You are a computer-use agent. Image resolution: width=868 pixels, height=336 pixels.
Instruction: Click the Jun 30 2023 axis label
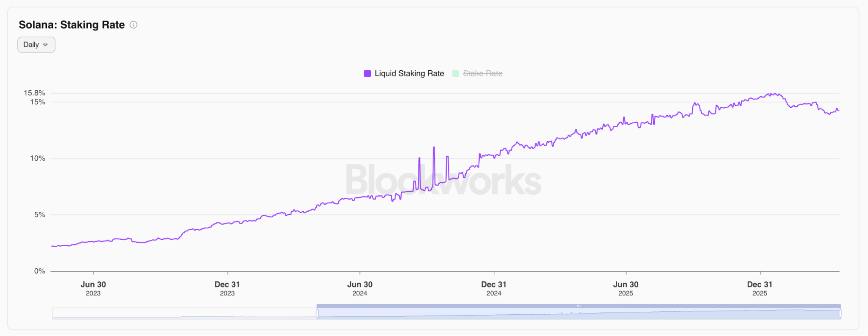93,288
